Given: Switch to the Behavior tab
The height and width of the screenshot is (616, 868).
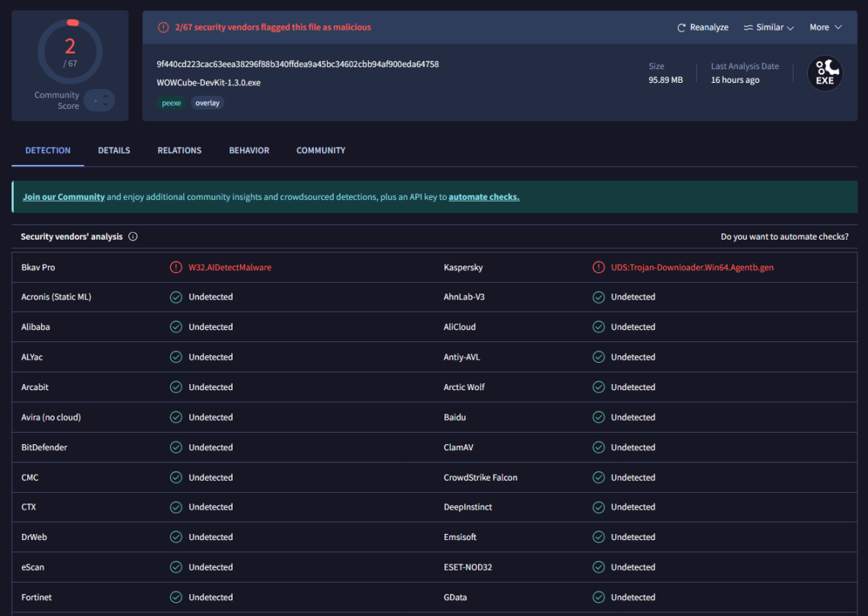Looking at the screenshot, I should coord(249,150).
